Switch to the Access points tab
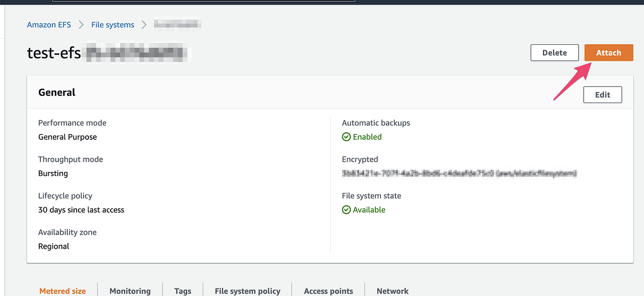This screenshot has height=296, width=644. [328, 291]
